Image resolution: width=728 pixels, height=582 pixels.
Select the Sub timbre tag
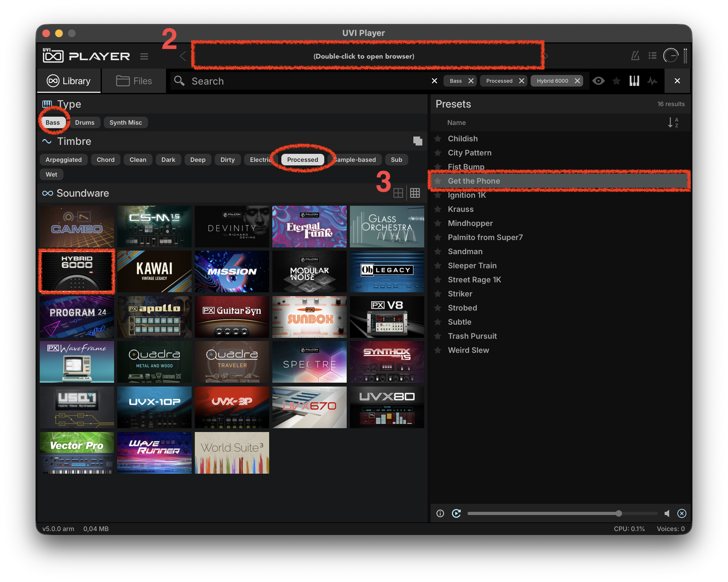click(396, 160)
